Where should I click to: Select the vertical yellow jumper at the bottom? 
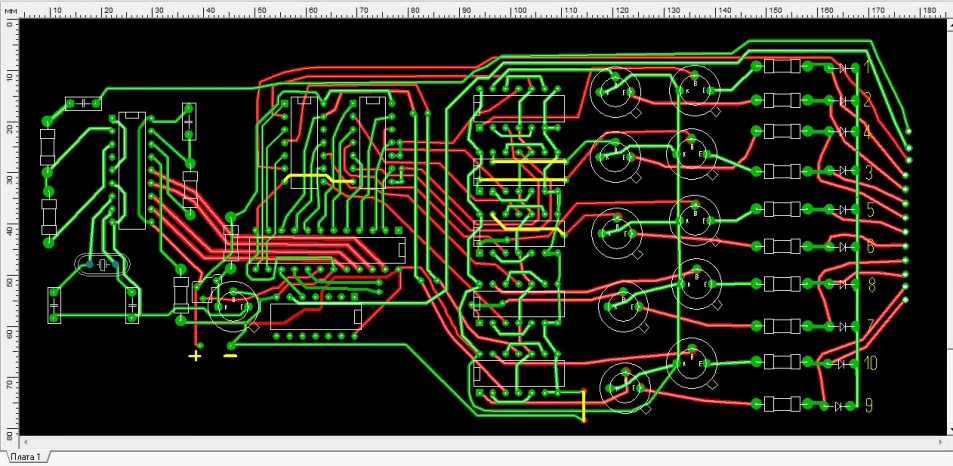[x=584, y=405]
